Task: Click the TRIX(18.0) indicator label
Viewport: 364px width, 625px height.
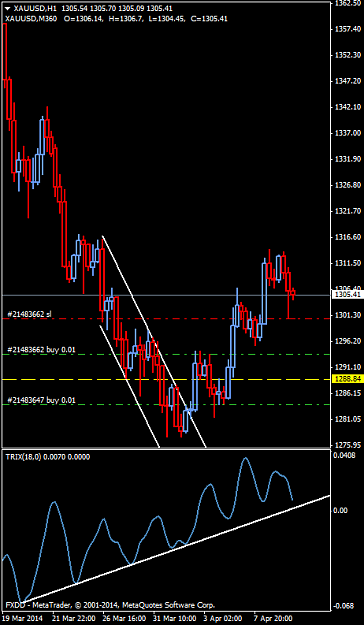Action: tap(47, 456)
